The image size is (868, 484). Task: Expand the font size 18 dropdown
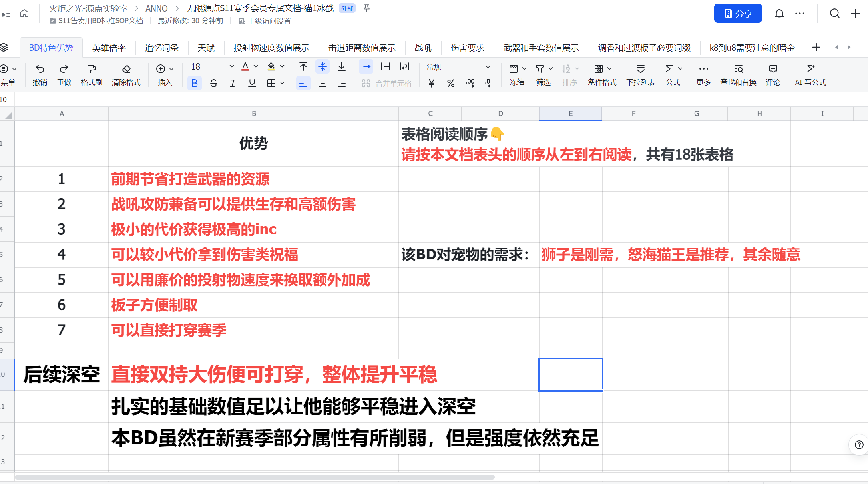point(231,66)
